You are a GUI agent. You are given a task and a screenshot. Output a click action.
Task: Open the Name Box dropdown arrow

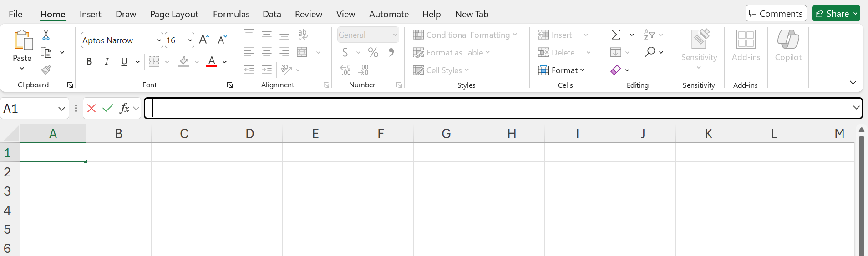pos(61,109)
